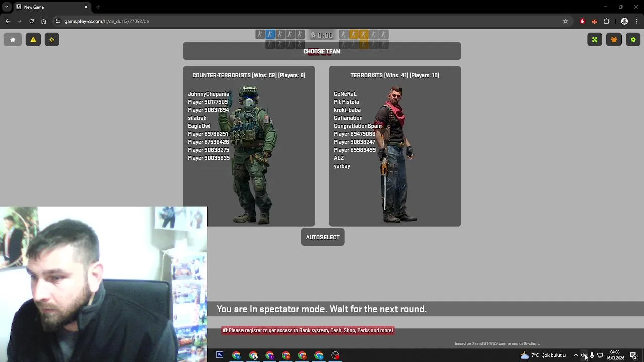Click player name yarbay

(x=342, y=166)
